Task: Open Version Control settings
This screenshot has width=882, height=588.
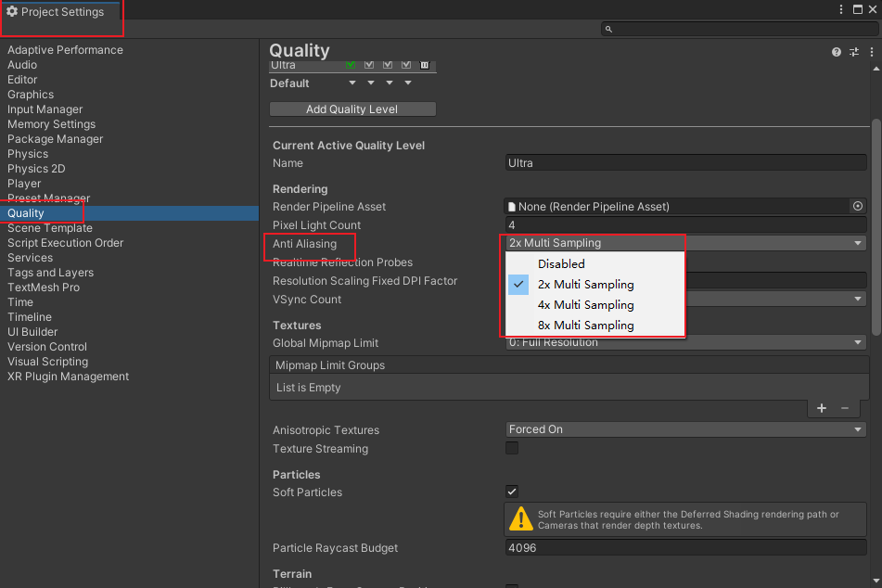Action: tap(47, 346)
